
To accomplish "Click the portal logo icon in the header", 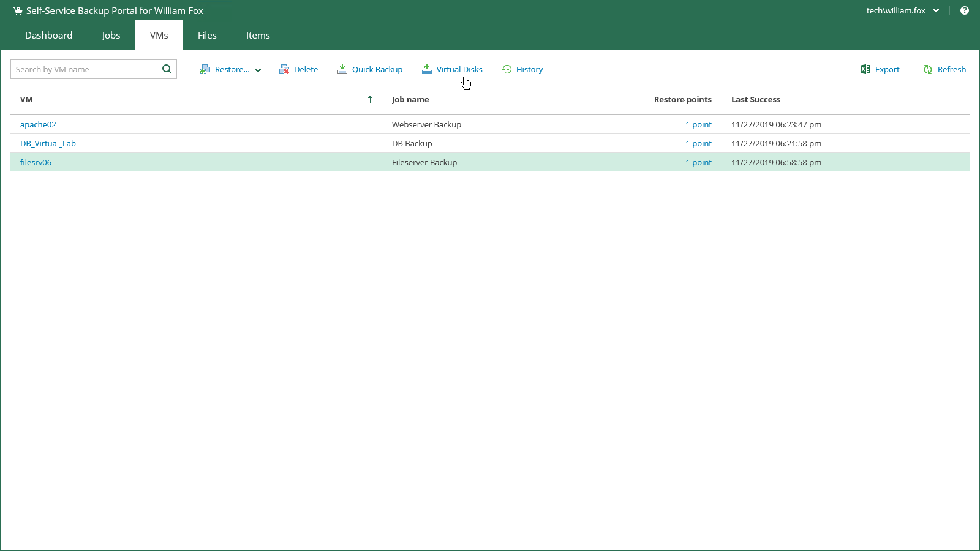I will [17, 10].
